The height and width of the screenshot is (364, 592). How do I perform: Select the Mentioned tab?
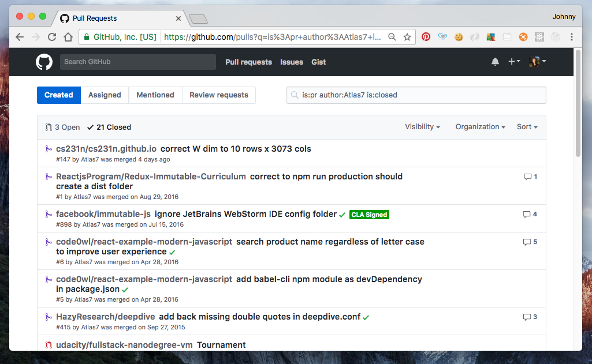click(x=155, y=95)
